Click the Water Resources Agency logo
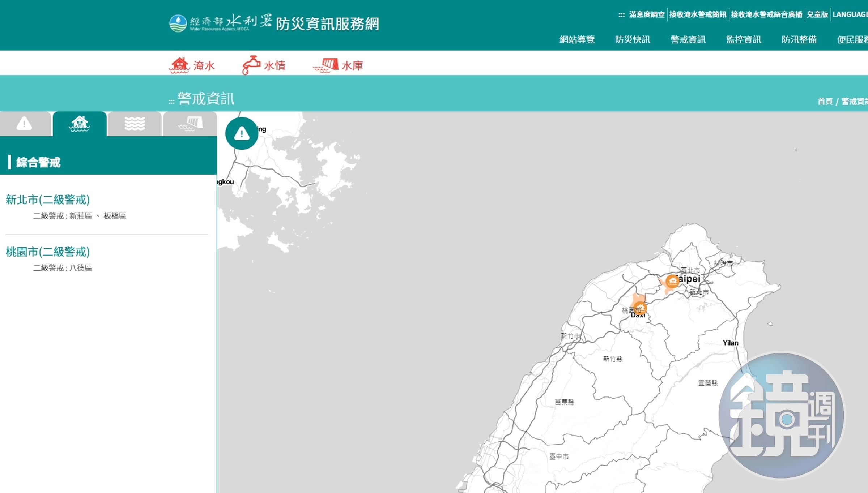 pyautogui.click(x=220, y=23)
